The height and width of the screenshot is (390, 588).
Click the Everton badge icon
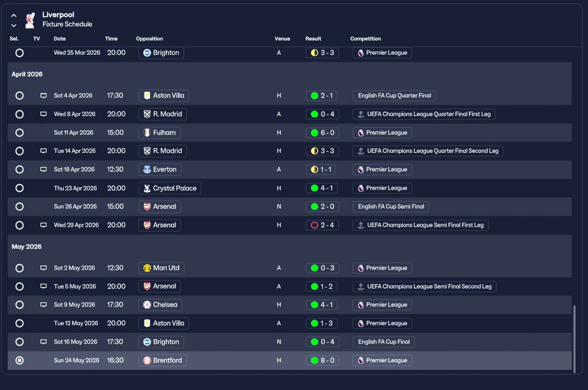click(x=147, y=170)
